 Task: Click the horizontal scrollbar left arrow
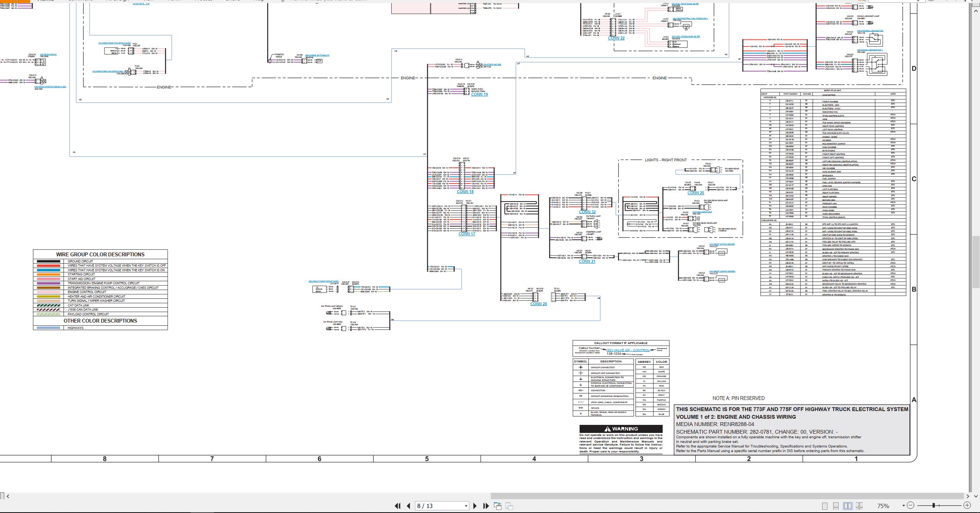(8, 496)
